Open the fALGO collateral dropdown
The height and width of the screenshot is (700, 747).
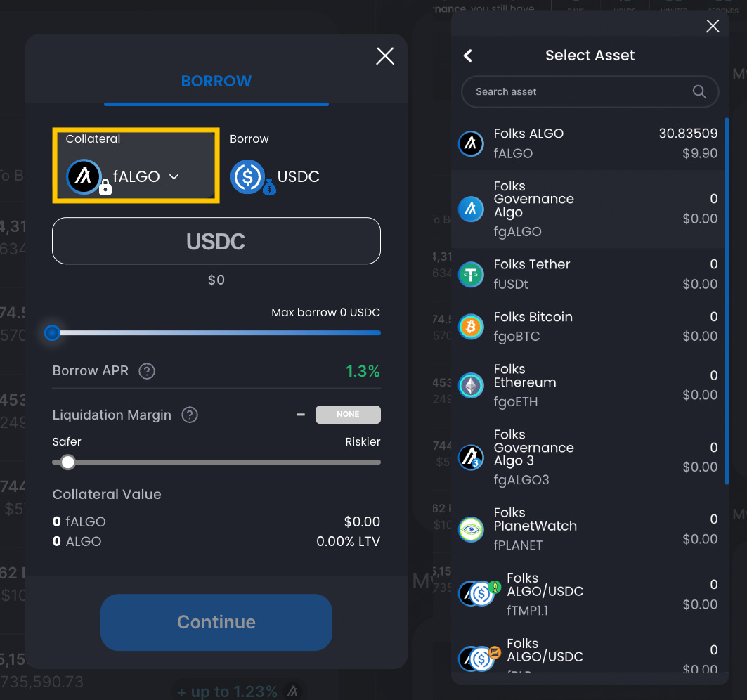(x=136, y=165)
